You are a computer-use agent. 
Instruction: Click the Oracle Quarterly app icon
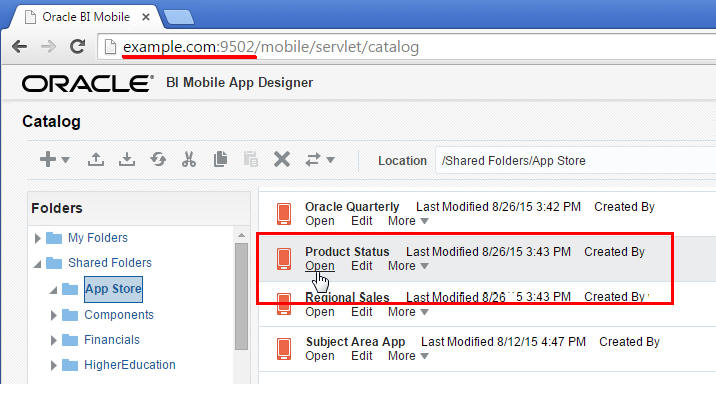coord(284,214)
